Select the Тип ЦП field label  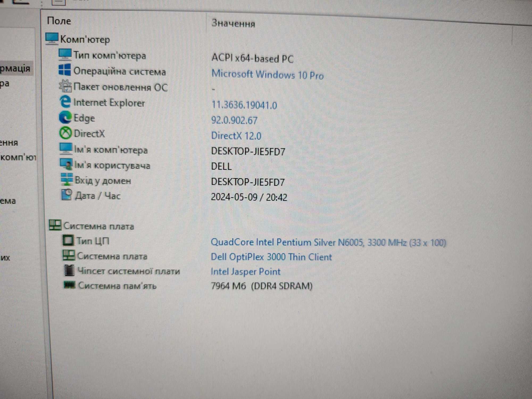point(93,241)
